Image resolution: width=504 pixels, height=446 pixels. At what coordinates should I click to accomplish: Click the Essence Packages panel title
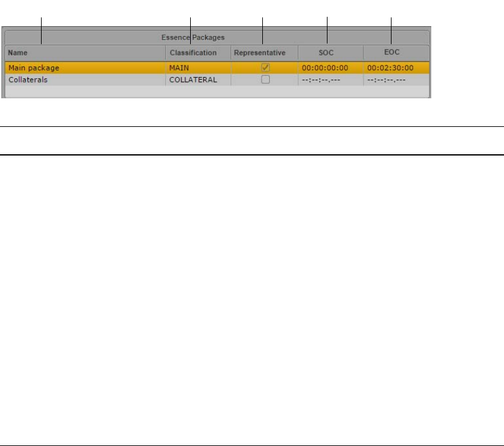click(193, 37)
